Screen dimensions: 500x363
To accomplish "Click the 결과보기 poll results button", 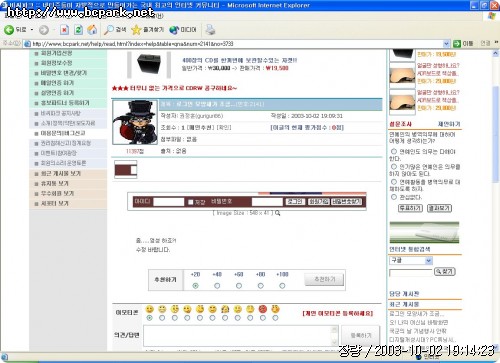I will [439, 208].
